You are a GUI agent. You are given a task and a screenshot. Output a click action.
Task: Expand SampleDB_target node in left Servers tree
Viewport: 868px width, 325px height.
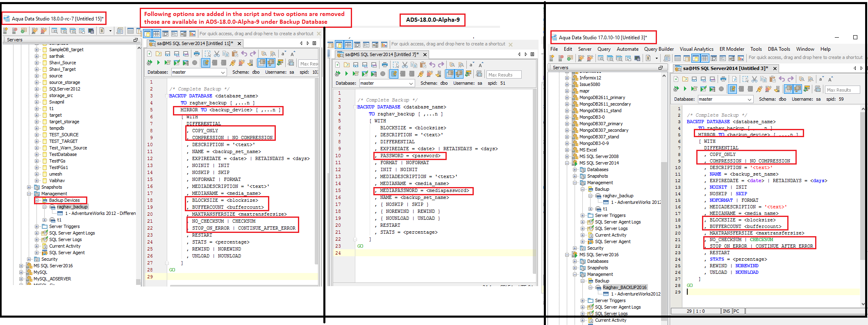coord(37,50)
